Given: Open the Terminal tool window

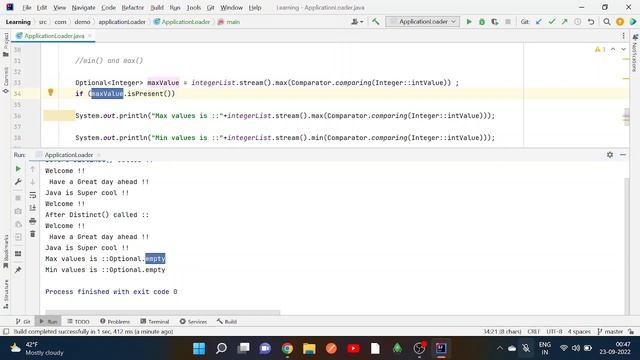Looking at the screenshot, I should (x=154, y=321).
